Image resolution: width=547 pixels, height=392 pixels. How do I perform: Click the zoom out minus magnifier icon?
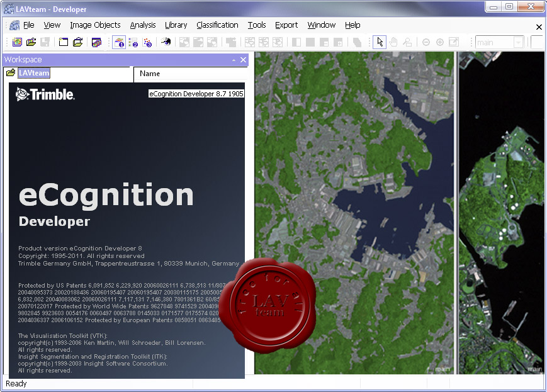click(x=426, y=43)
